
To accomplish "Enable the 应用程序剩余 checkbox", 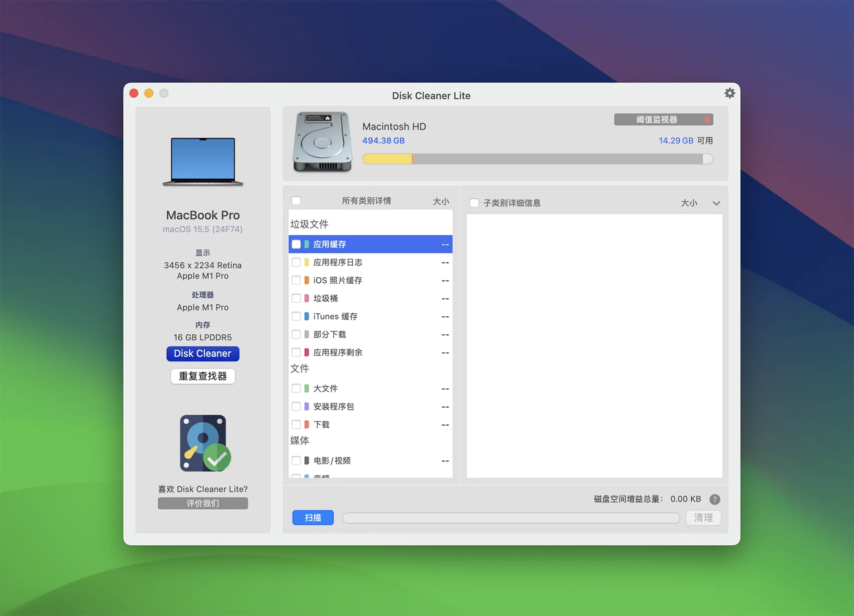I will (296, 352).
